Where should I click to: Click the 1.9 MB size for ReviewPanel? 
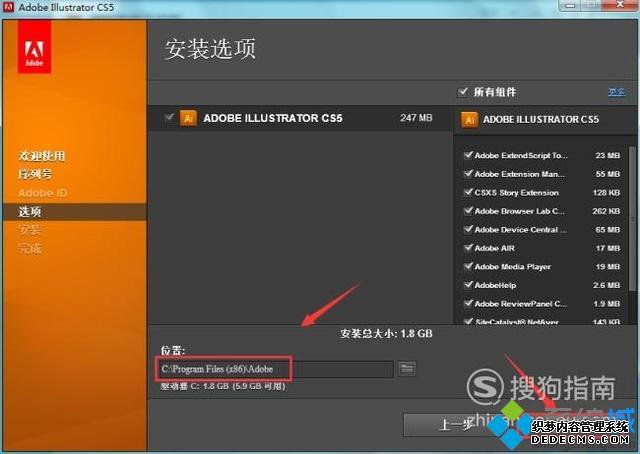point(606,304)
